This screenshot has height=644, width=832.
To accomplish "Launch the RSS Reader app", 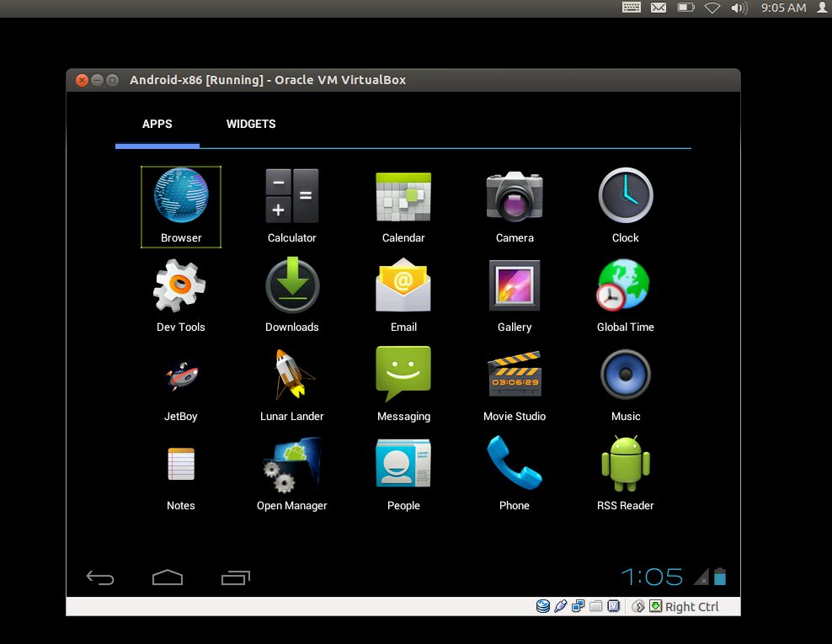I will pyautogui.click(x=626, y=475).
